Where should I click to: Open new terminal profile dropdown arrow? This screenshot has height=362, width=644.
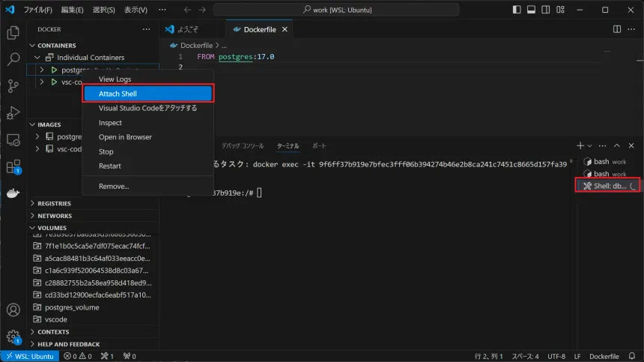click(590, 145)
